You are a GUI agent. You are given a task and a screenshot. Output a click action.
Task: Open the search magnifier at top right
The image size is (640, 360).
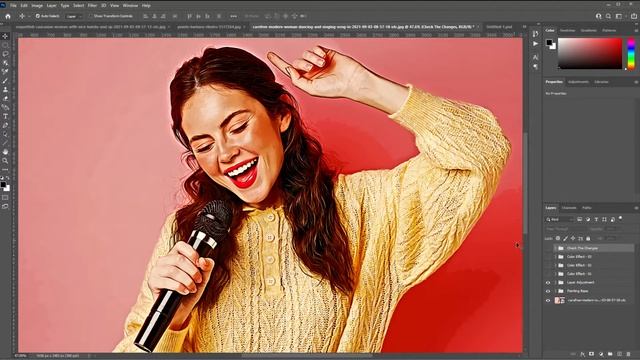608,16
